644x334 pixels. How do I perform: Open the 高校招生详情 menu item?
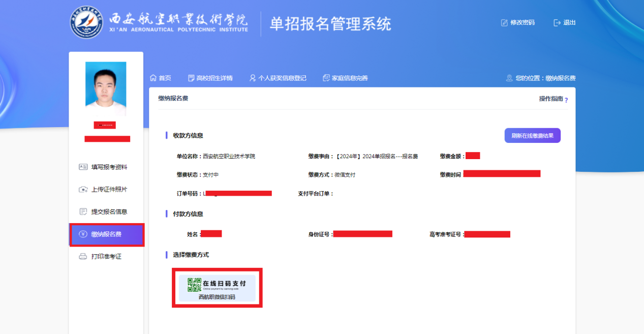click(x=210, y=78)
